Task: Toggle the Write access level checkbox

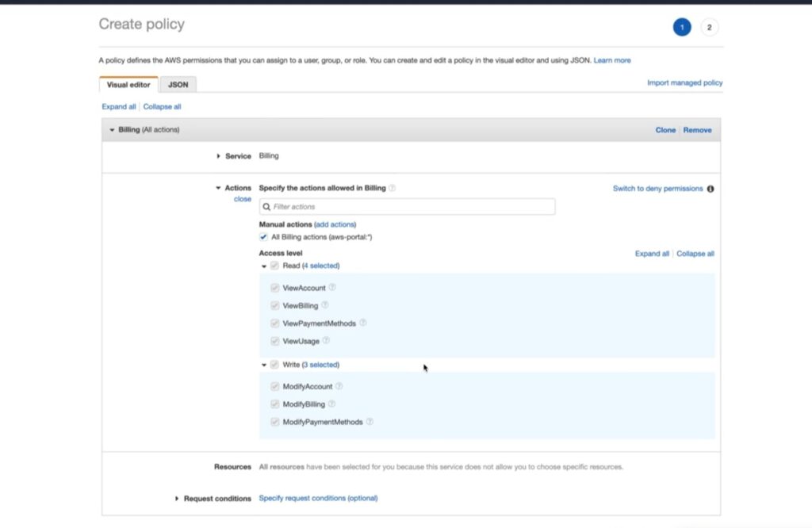Action: [274, 365]
